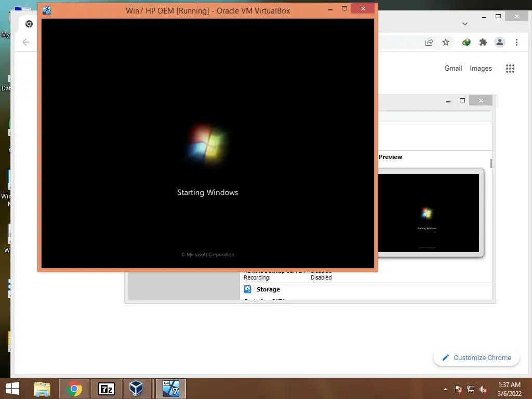This screenshot has width=532, height=399.
Task: Bookmark this page with the star icon
Action: click(x=446, y=43)
